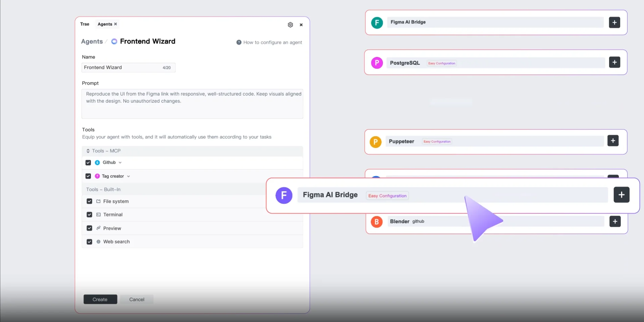Image resolution: width=644 pixels, height=322 pixels.
Task: Click the Frontend Wizard agent avatar icon
Action: (x=114, y=41)
